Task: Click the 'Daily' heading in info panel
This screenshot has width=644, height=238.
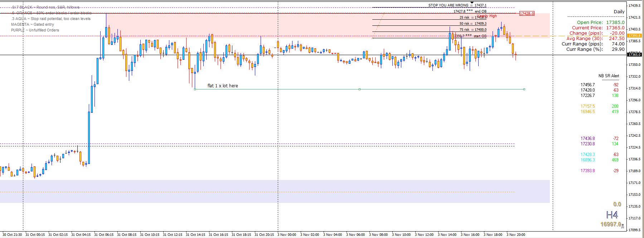Action: click(x=619, y=11)
